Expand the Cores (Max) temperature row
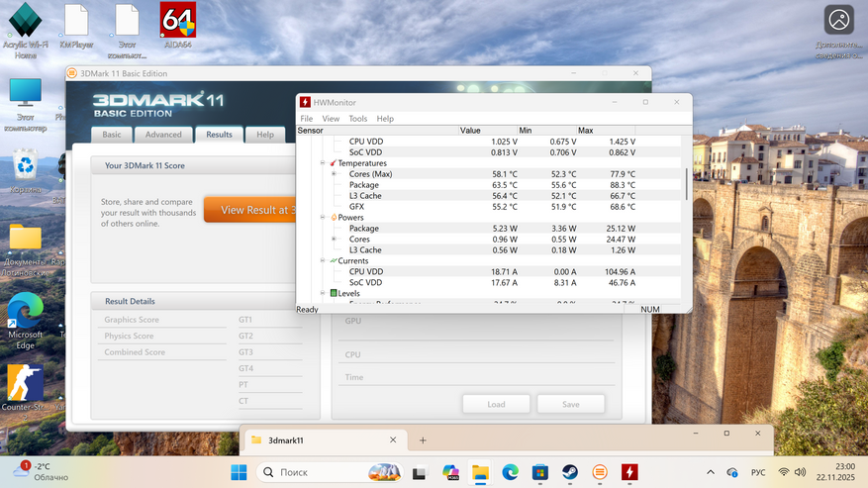The image size is (868, 488). tap(334, 174)
